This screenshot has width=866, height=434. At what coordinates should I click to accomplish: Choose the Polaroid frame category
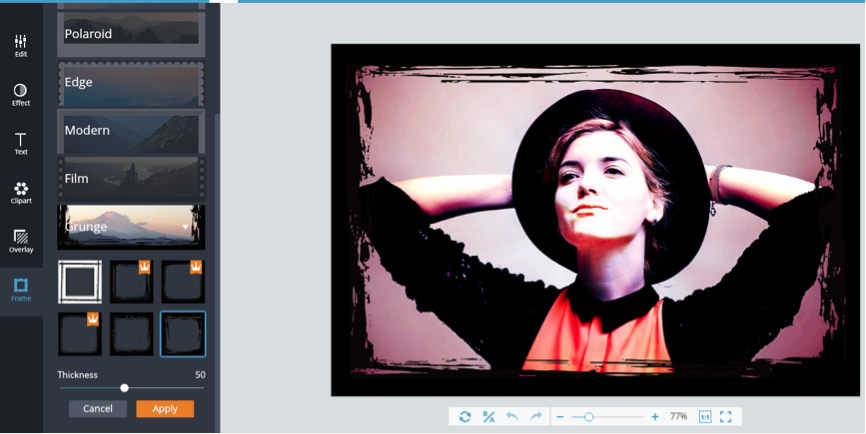tap(131, 34)
